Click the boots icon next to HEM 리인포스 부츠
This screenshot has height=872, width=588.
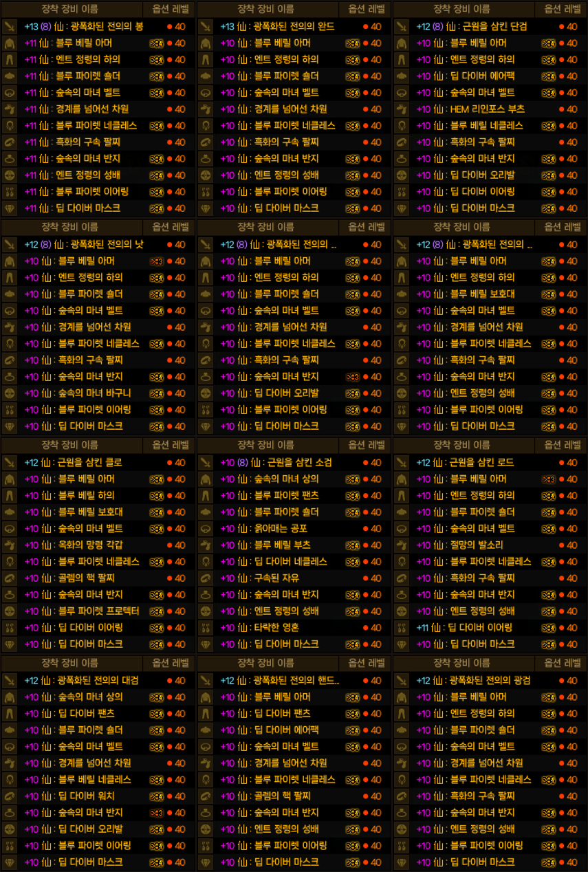[x=402, y=109]
